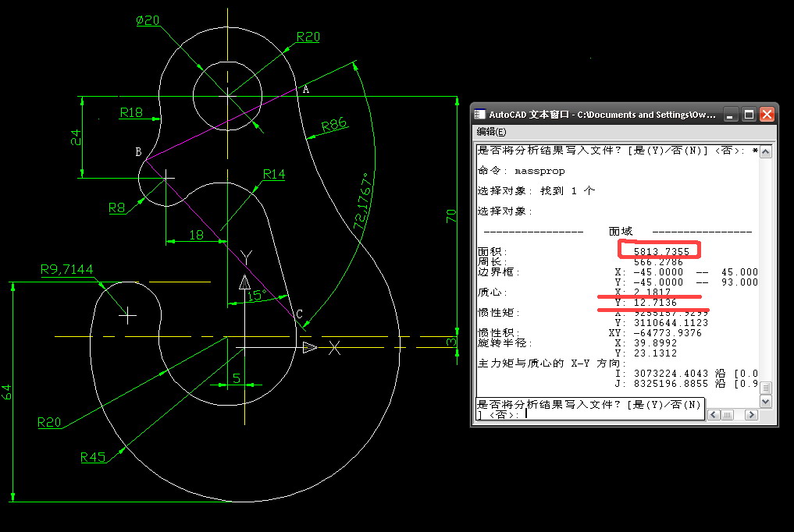Select the 72,1767° angle dimension
Screen dimensions: 794x532
[x=364, y=200]
